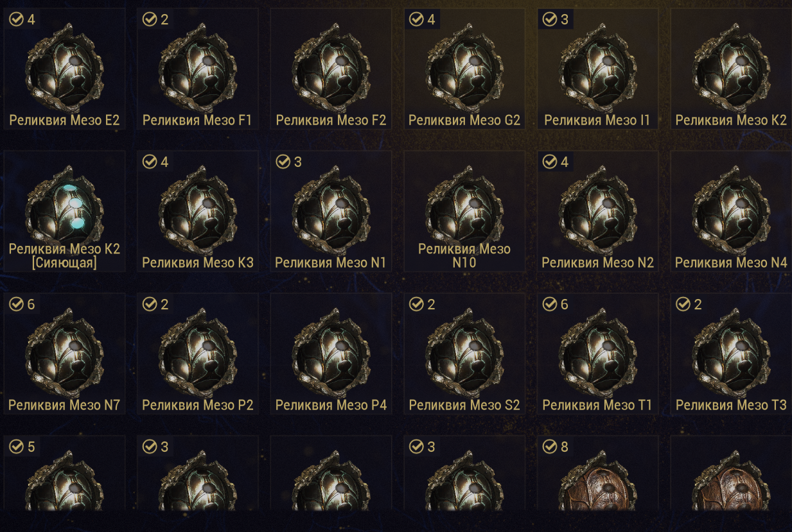Click the Реликвия Мезо S2 name text
The height and width of the screenshot is (532, 792).
click(x=464, y=405)
